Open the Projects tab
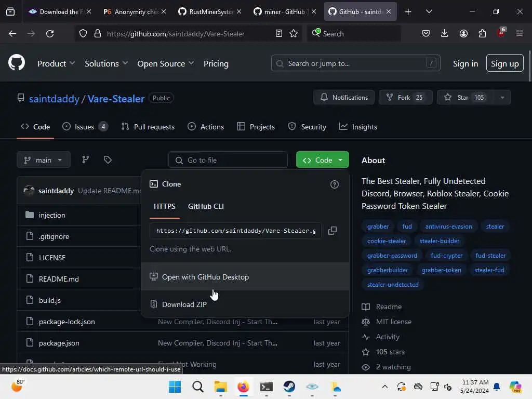Image resolution: width=532 pixels, height=399 pixels. (x=256, y=127)
